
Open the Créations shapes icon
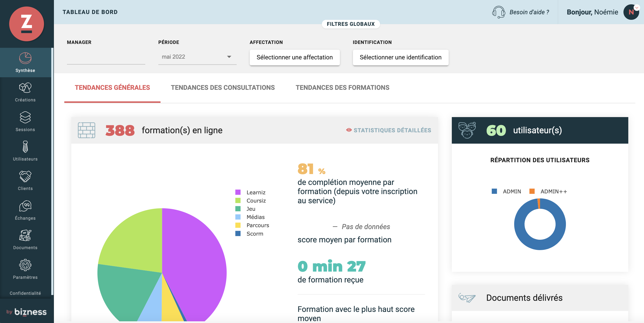(x=25, y=88)
